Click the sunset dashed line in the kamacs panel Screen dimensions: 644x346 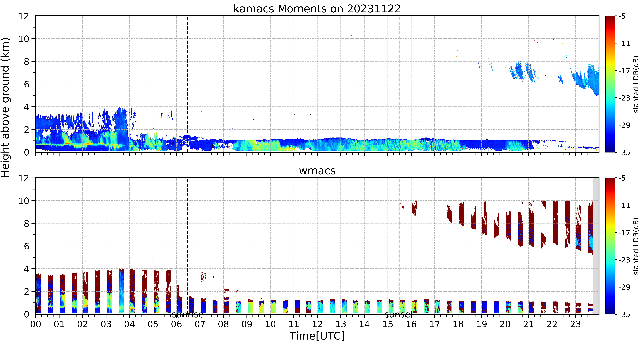pyautogui.click(x=399, y=84)
